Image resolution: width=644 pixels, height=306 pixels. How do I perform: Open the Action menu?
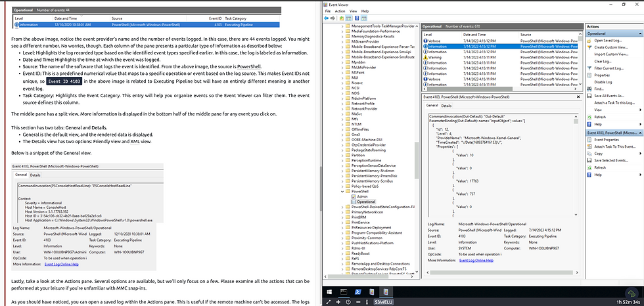[340, 11]
